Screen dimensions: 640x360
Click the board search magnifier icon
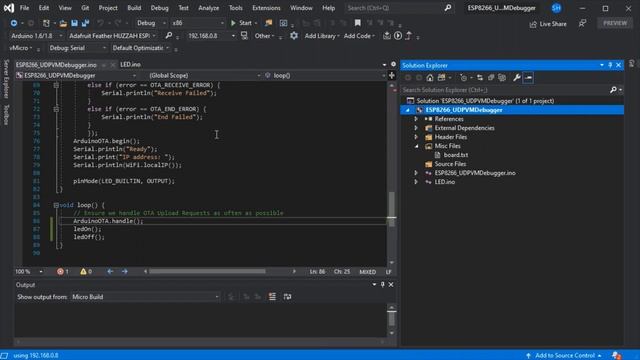click(169, 36)
